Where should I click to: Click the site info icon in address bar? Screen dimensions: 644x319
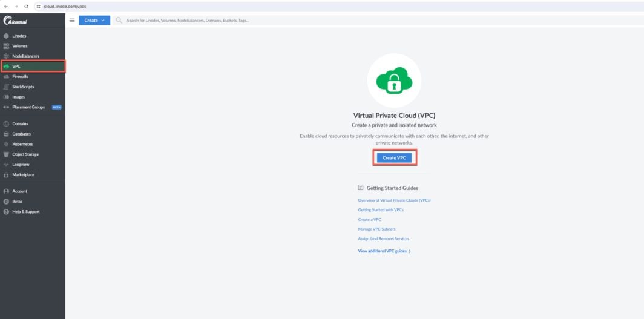pyautogui.click(x=39, y=7)
